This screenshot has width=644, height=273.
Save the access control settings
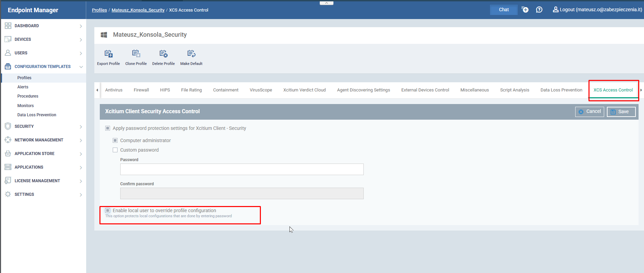621,112
